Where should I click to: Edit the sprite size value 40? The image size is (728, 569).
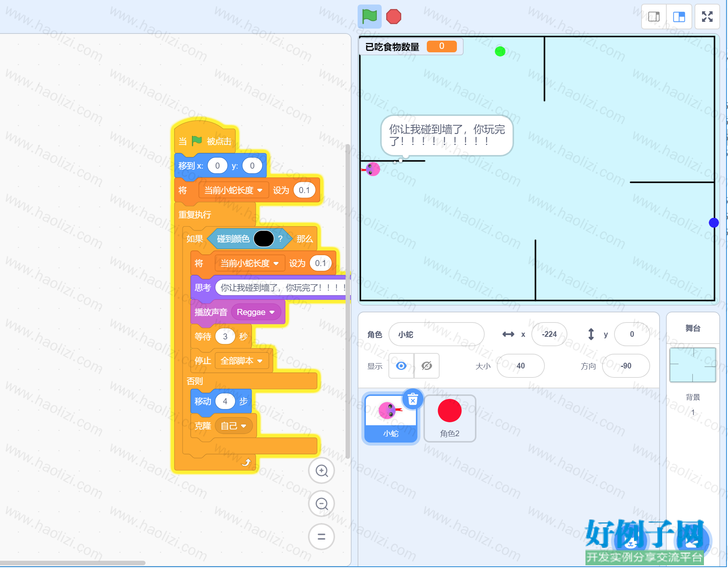pos(520,366)
